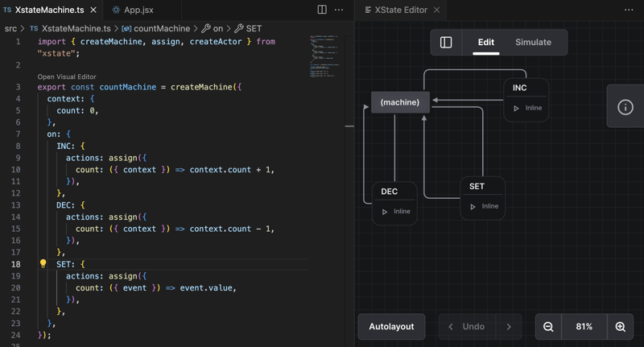644x347 pixels.
Task: Open the code editor more actions menu
Action: pyautogui.click(x=339, y=10)
